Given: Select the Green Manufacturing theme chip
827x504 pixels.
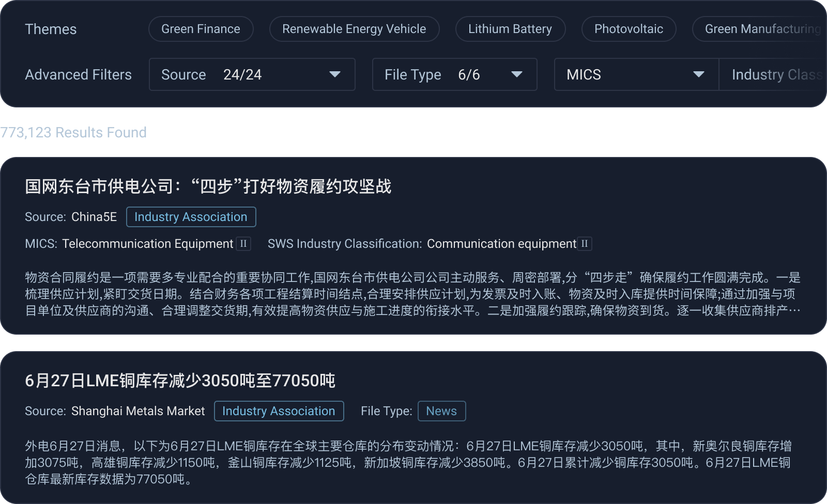Looking at the screenshot, I should pos(760,29).
